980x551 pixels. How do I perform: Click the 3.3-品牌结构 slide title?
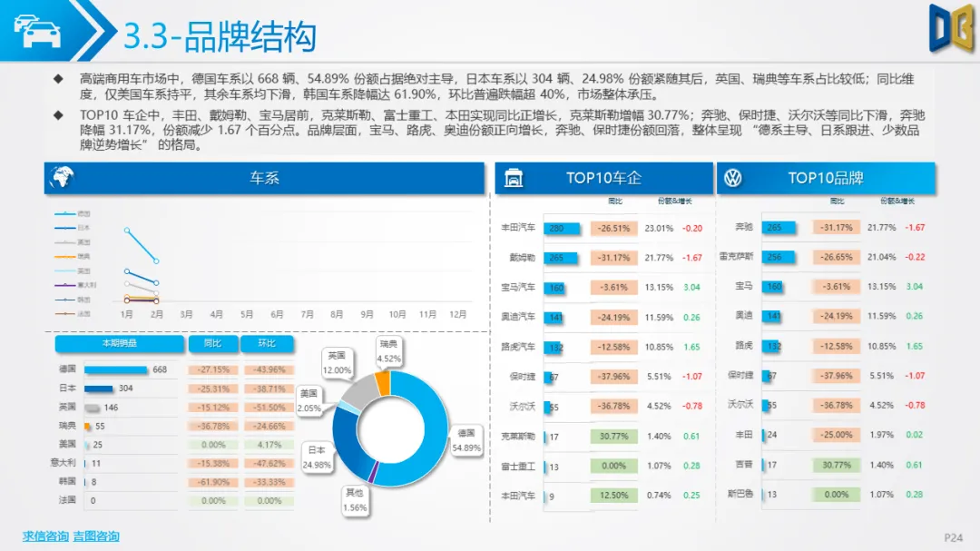pos(220,36)
